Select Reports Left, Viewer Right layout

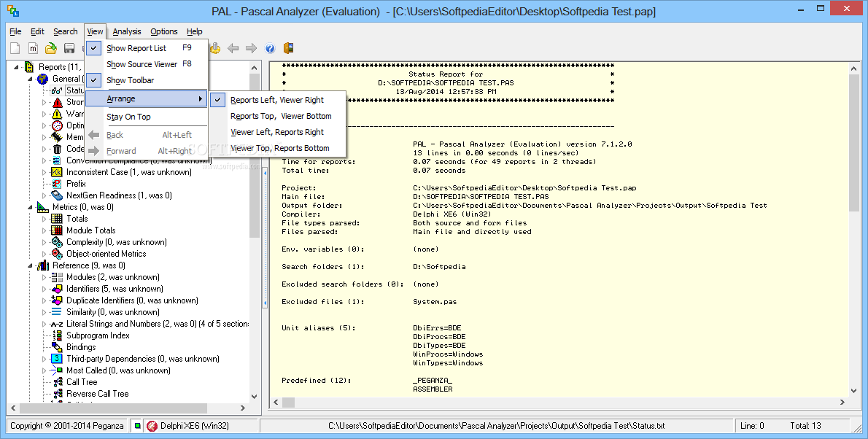277,100
